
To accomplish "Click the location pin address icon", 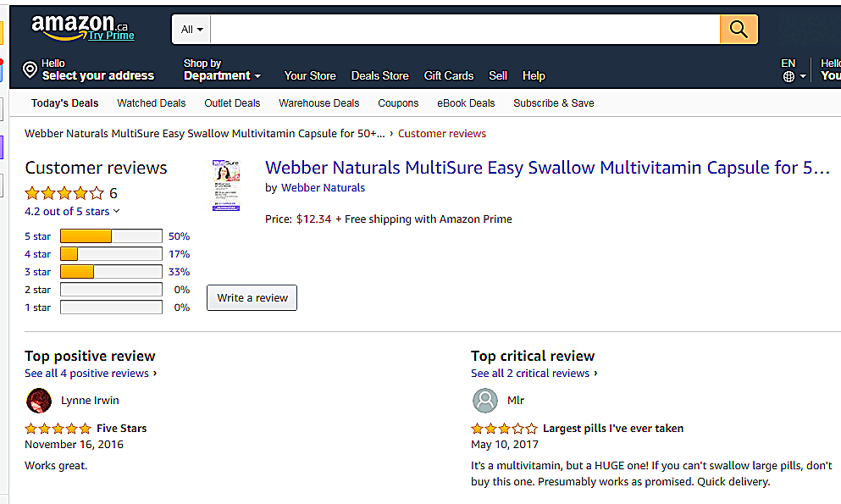I will point(30,69).
